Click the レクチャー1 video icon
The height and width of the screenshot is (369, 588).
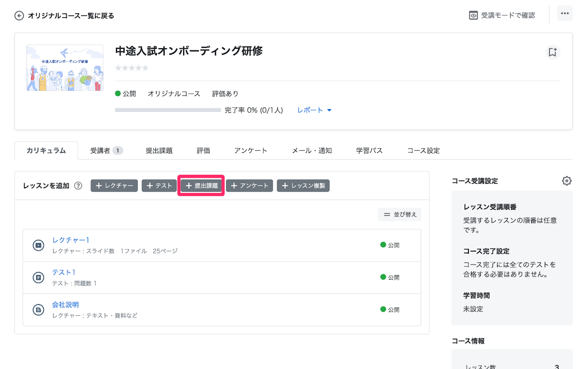[x=39, y=245]
